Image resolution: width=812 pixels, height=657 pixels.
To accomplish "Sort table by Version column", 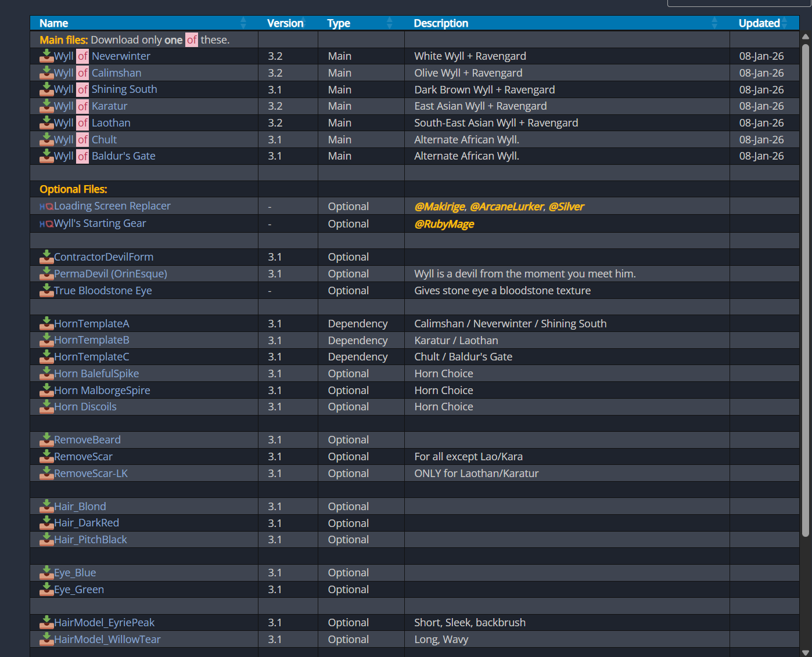I will coord(288,23).
